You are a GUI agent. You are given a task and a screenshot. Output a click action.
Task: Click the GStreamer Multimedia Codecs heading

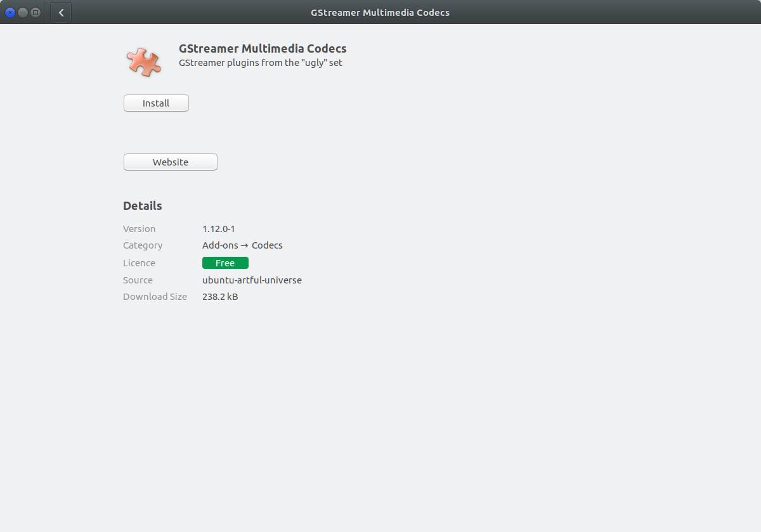pos(263,49)
